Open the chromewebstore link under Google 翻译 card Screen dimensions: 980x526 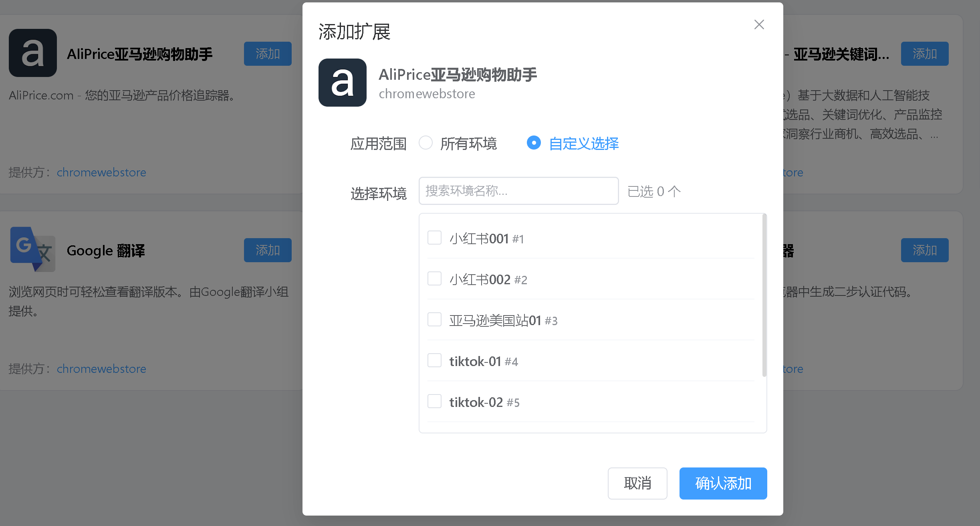tap(101, 369)
